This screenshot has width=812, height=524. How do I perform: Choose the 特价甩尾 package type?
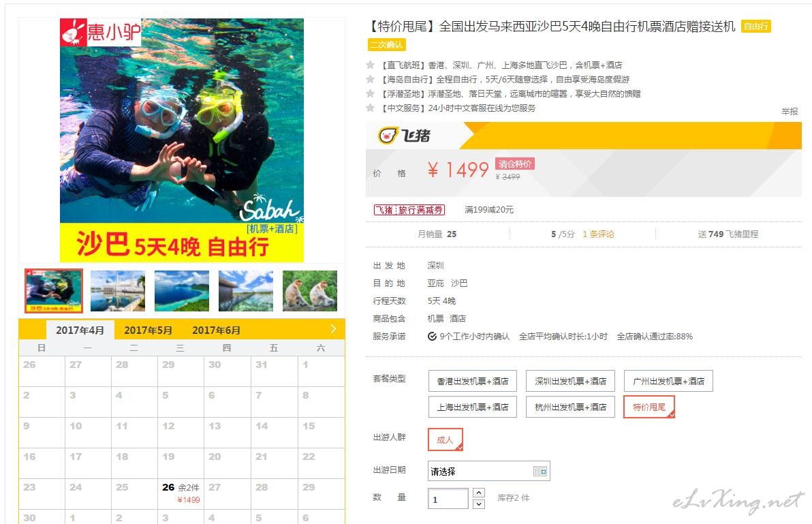tap(649, 407)
